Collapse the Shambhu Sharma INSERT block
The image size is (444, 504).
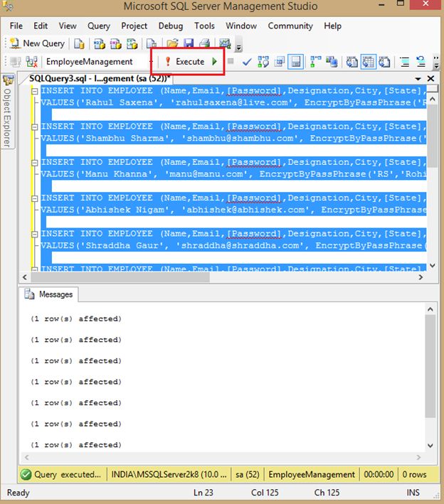coord(34,127)
